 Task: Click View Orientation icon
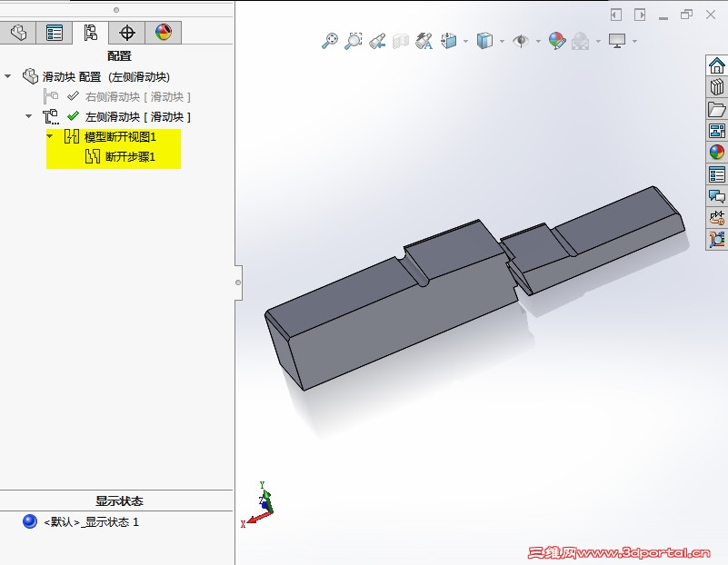(449, 41)
